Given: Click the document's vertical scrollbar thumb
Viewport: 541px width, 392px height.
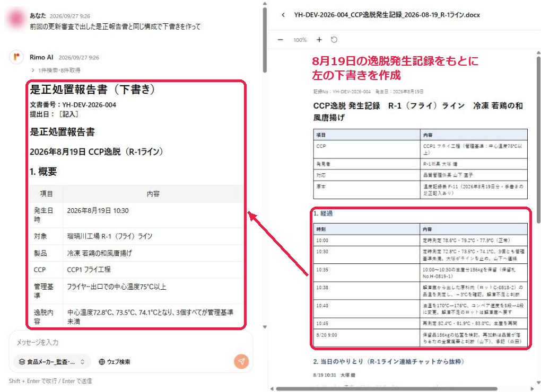Looking at the screenshot, I should click(x=538, y=139).
